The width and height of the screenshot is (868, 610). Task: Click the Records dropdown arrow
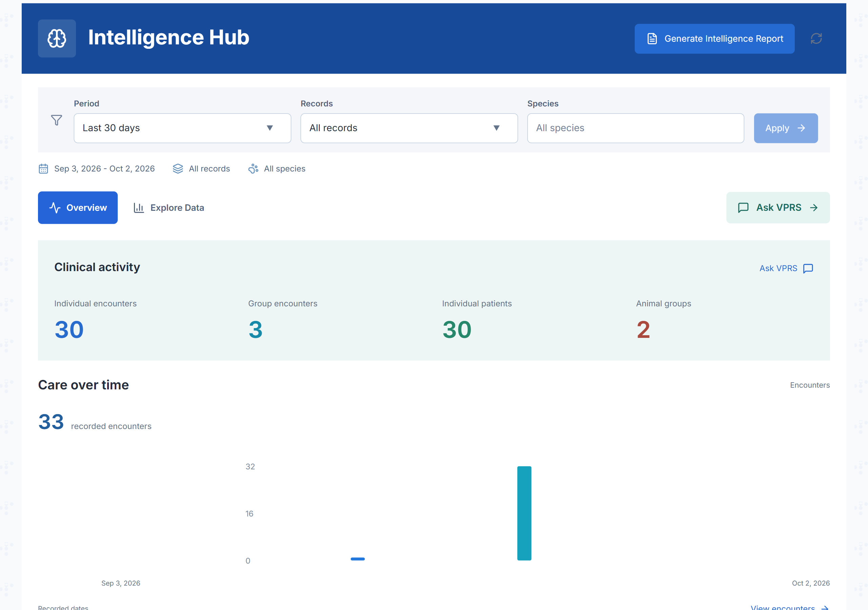(x=497, y=128)
